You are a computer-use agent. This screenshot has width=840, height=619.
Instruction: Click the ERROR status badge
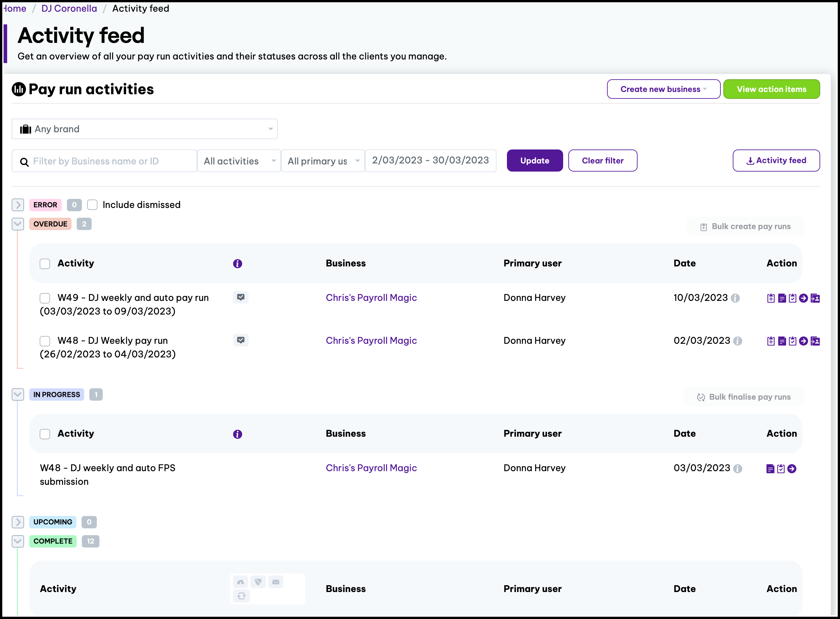click(45, 205)
